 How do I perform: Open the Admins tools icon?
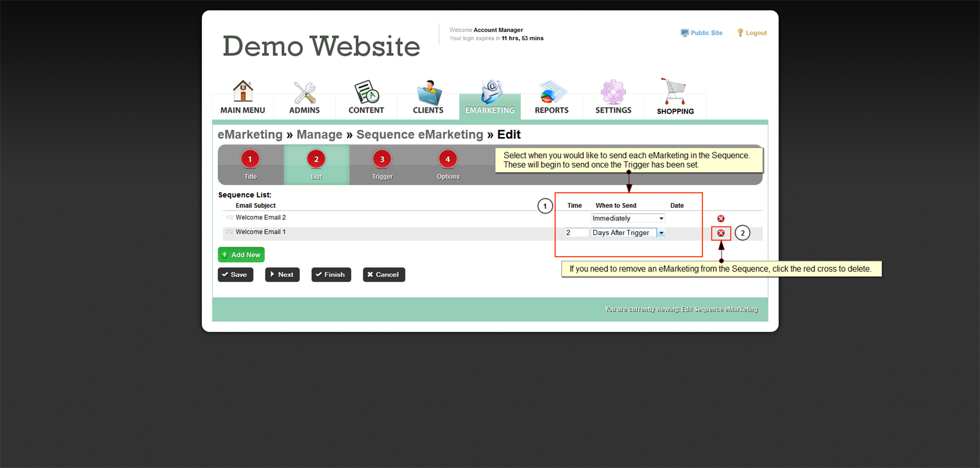click(304, 93)
